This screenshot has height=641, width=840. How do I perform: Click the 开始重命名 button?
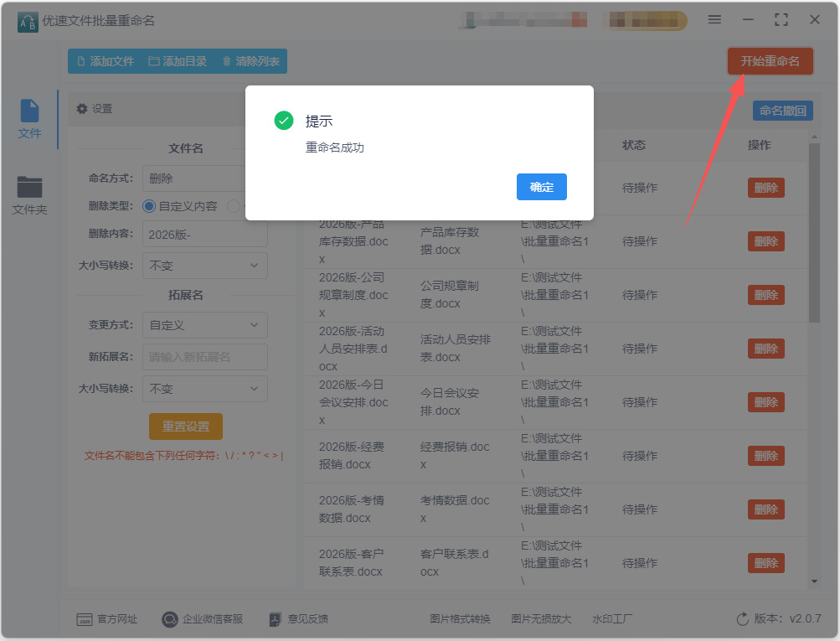pyautogui.click(x=770, y=61)
